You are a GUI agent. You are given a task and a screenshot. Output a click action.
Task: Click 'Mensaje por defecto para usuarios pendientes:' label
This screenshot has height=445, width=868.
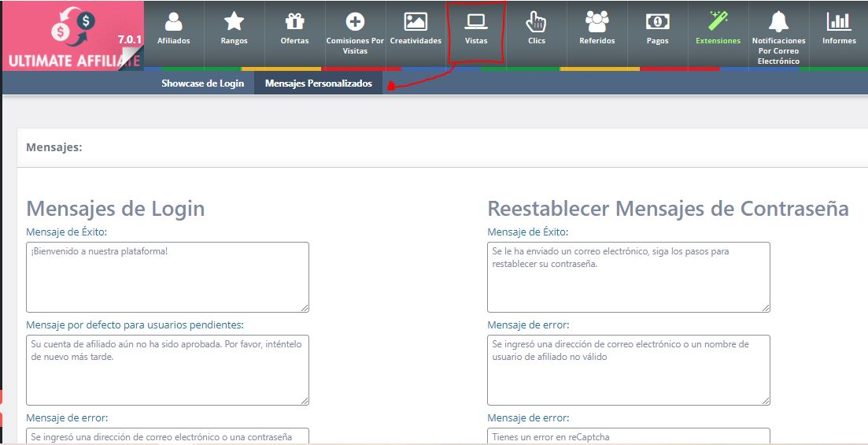(x=135, y=324)
